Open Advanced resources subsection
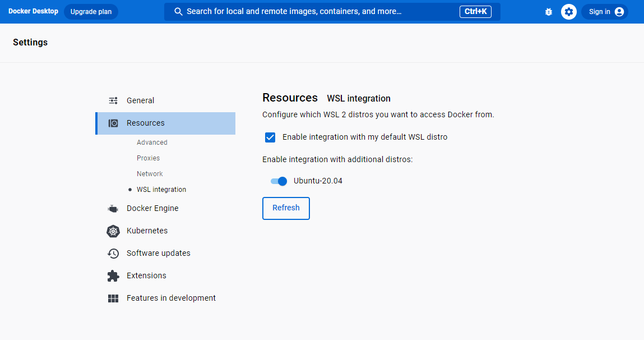644x340 pixels. [152, 143]
